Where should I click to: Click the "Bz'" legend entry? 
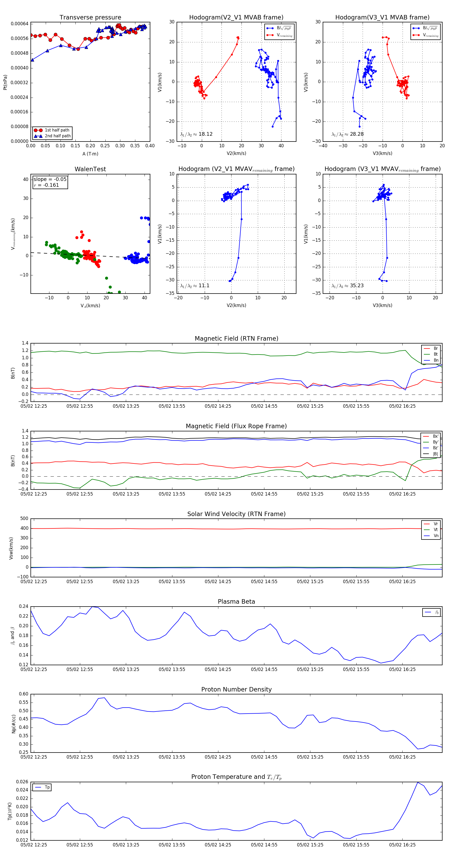coord(431,448)
